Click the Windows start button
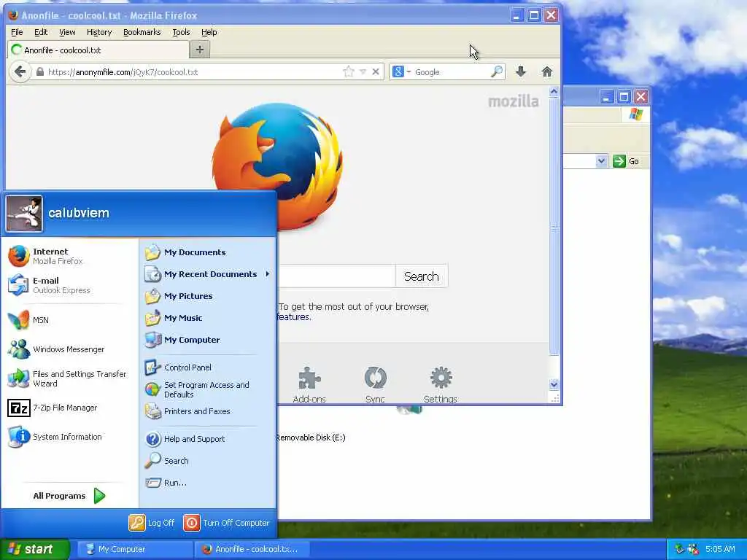The height and width of the screenshot is (560, 747). [35, 549]
